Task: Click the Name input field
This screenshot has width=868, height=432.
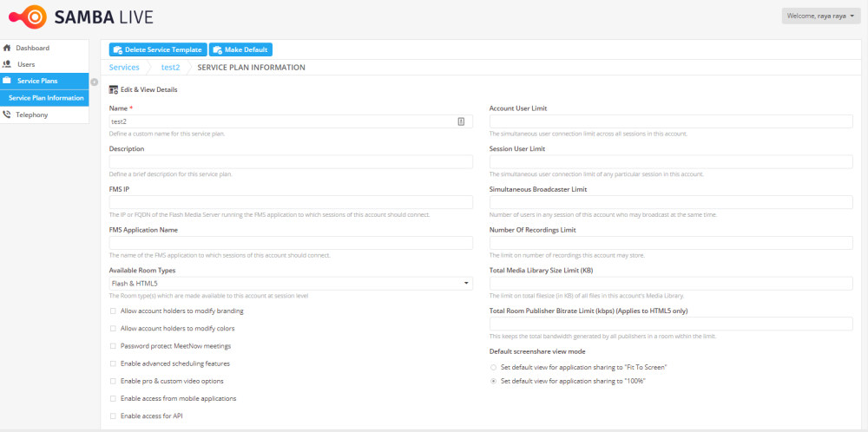Action: coord(291,121)
